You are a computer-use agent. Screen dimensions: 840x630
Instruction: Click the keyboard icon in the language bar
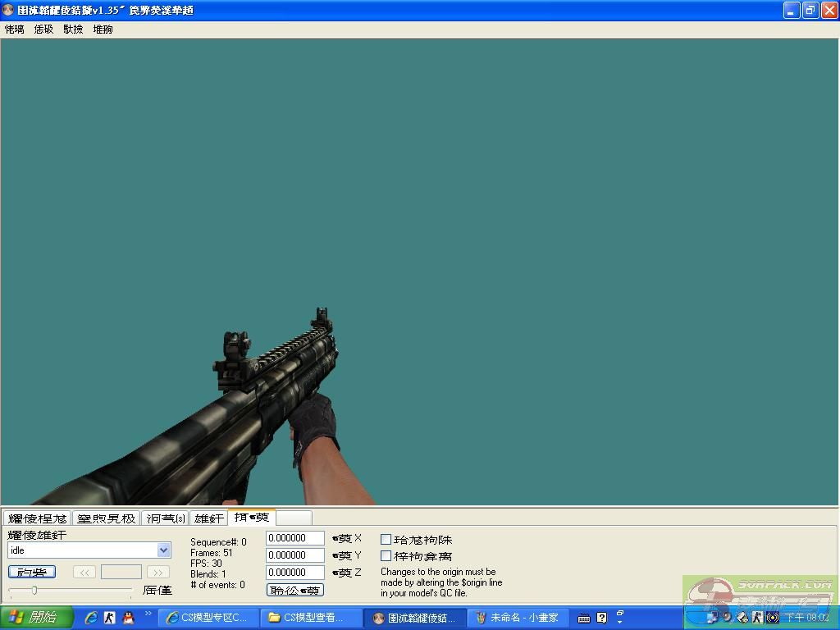point(583,618)
